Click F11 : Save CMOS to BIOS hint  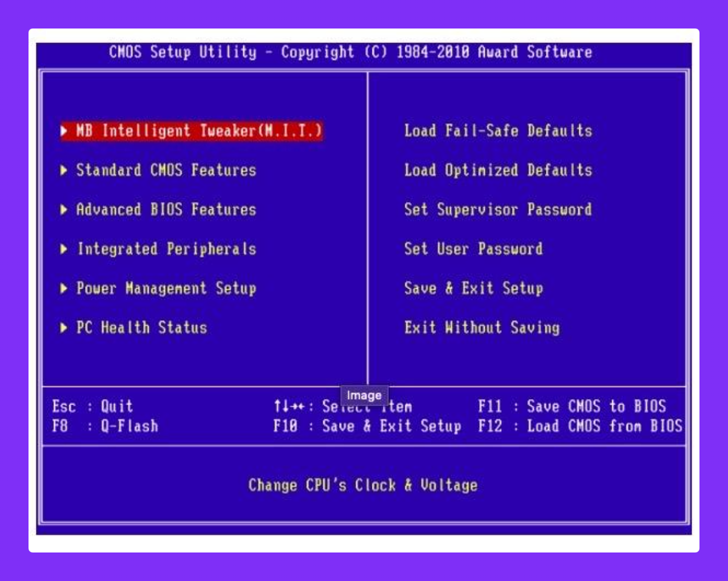(x=572, y=406)
